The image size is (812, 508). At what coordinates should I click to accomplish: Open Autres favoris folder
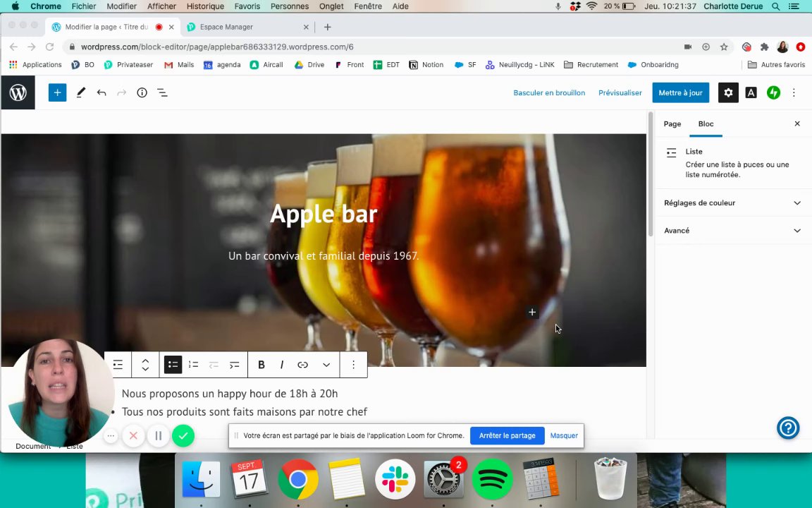776,65
